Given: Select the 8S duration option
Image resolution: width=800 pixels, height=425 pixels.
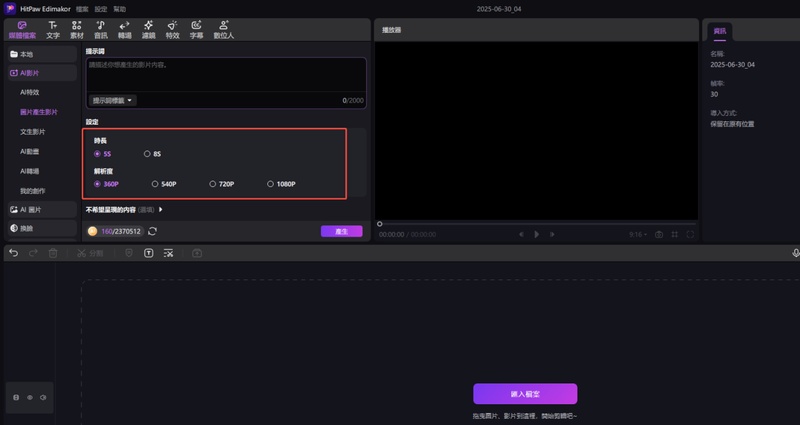Looking at the screenshot, I should click(147, 154).
